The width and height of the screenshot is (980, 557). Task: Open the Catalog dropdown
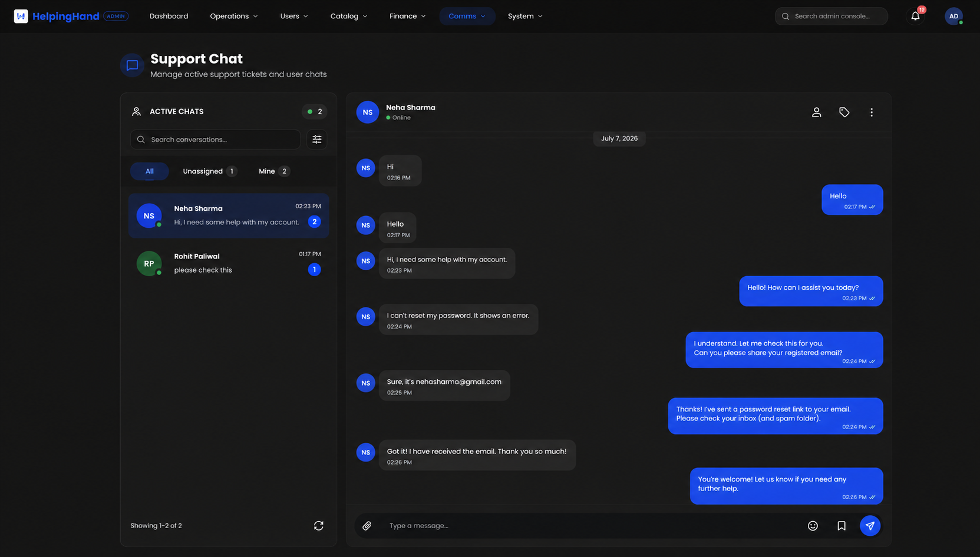click(x=349, y=16)
